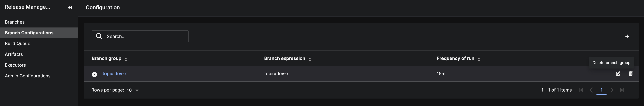644x106 pixels.
Task: Go to the previous page
Action: click(591, 90)
